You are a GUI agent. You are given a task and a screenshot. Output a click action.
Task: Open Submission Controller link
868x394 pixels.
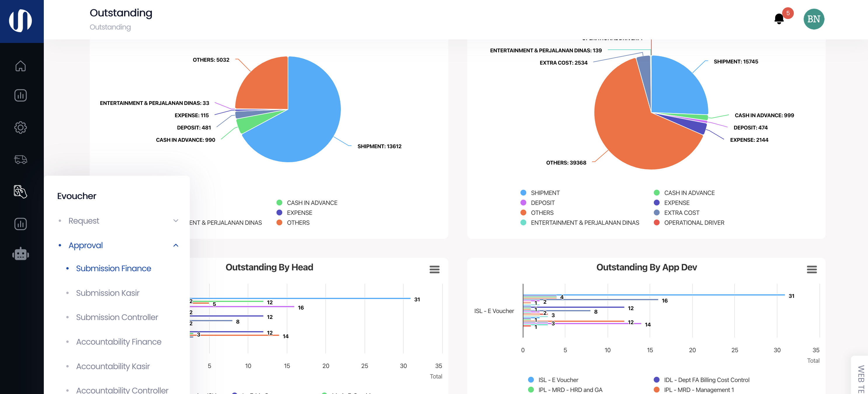117,317
